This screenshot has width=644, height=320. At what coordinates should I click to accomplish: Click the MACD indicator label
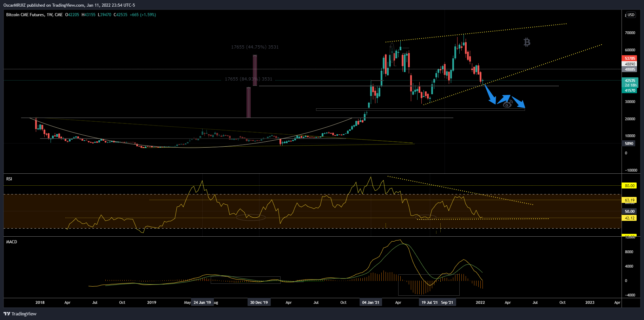click(12, 242)
